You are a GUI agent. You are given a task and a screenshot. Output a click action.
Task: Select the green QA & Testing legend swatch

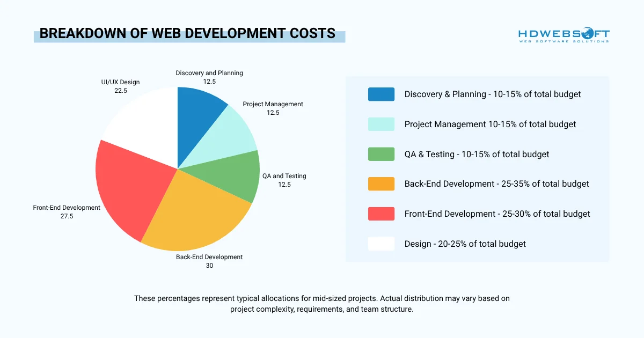(x=381, y=154)
